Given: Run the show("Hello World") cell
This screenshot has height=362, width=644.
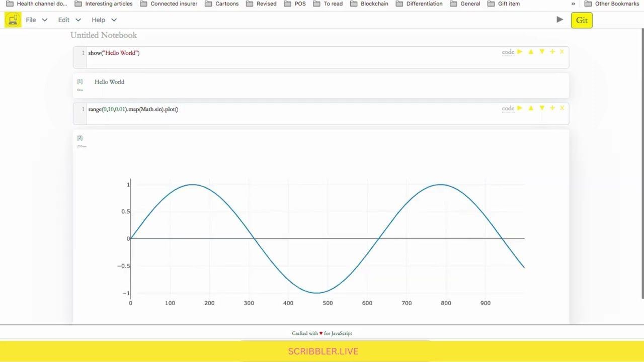Looking at the screenshot, I should click(520, 52).
